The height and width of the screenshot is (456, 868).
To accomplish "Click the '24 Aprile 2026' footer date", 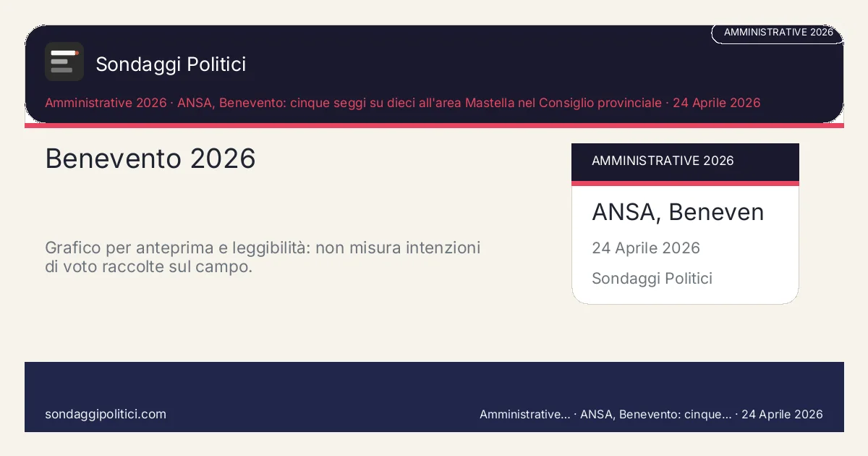I will [782, 414].
